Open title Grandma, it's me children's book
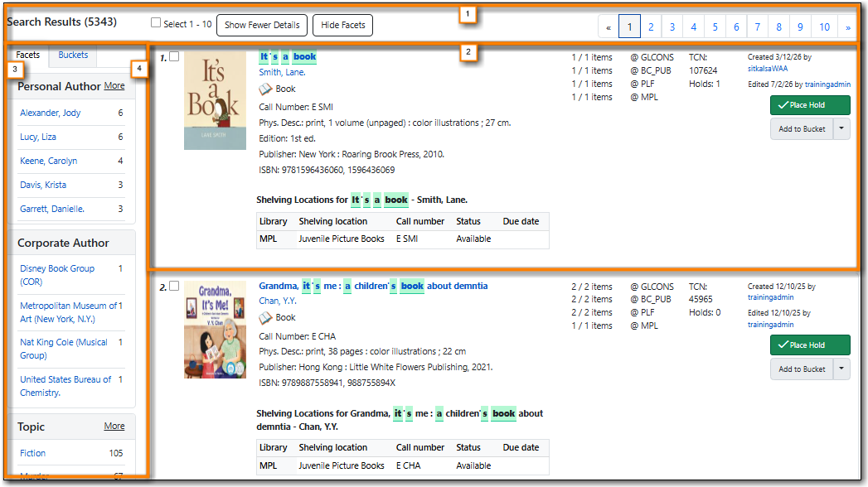Image resolution: width=868 pixels, height=487 pixels. 373,286
